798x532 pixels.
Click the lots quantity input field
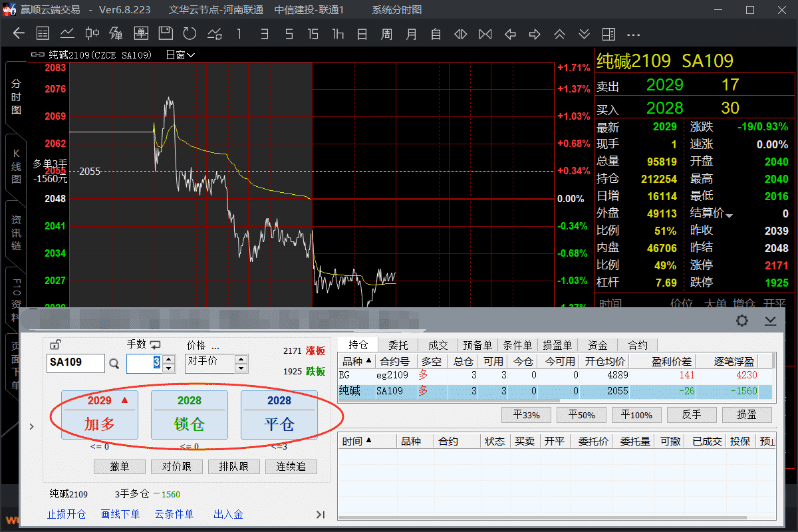[x=144, y=363]
